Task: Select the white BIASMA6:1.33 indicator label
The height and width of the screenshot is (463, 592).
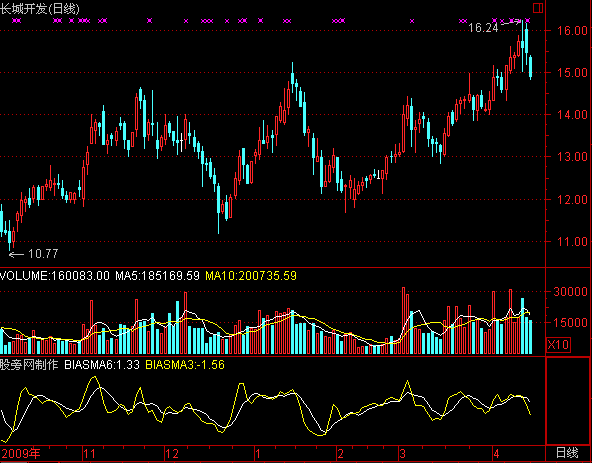Action: [x=102, y=365]
